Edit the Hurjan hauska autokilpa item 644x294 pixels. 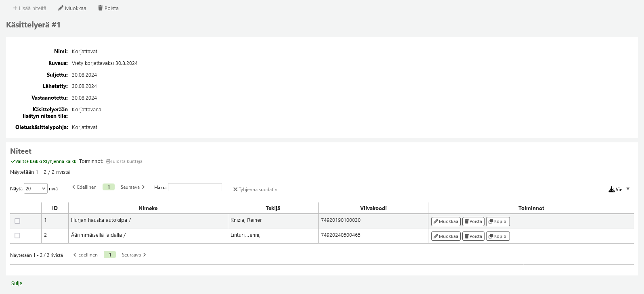point(446,221)
